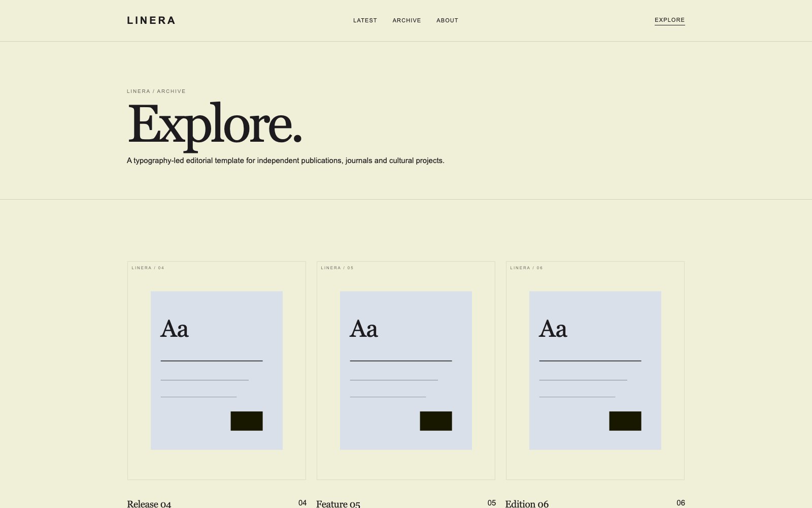812x508 pixels.
Task: Click the LINERA logo in the header
Action: point(151,20)
